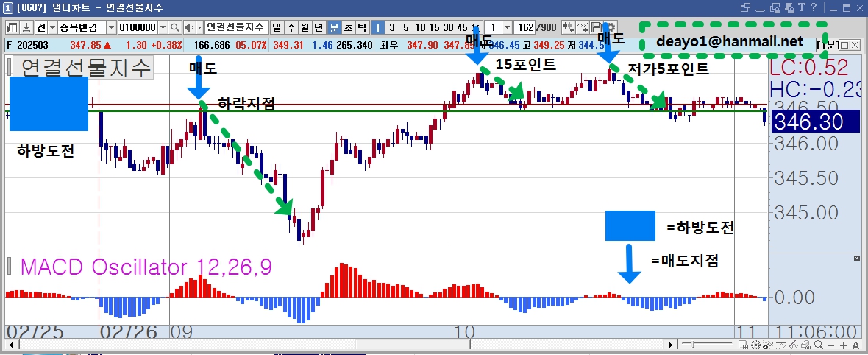Click the LC:0.52 indicator text
Viewport: 868px width, 355px height.
(x=811, y=68)
